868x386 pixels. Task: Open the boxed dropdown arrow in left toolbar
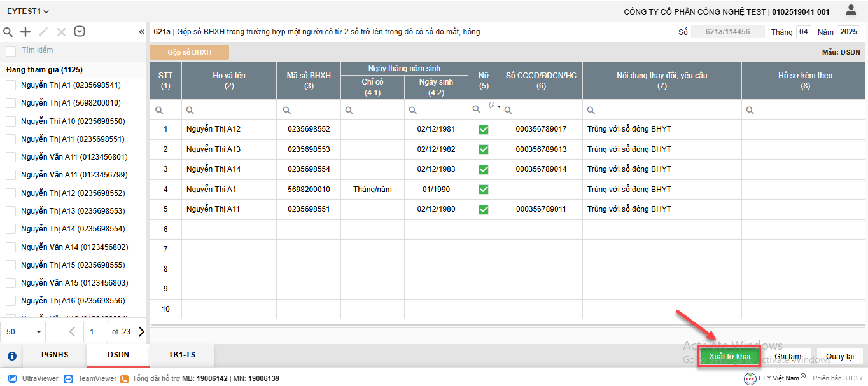pos(80,32)
